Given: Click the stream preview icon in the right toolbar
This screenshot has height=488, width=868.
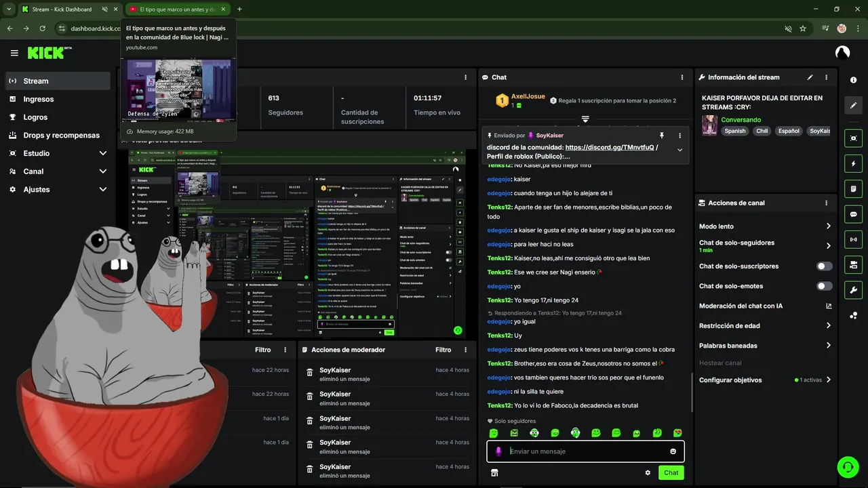Looking at the screenshot, I should coord(853,138).
